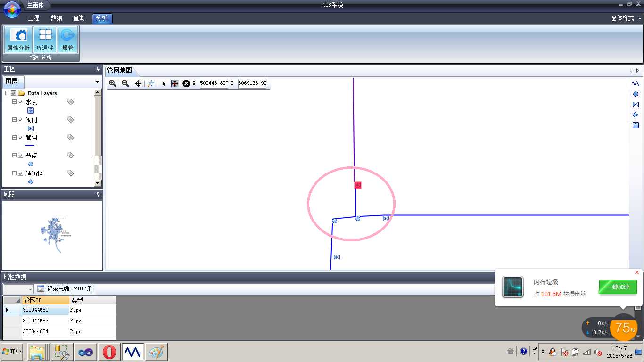
Task: Click the black circle X clear icon
Action: click(186, 83)
